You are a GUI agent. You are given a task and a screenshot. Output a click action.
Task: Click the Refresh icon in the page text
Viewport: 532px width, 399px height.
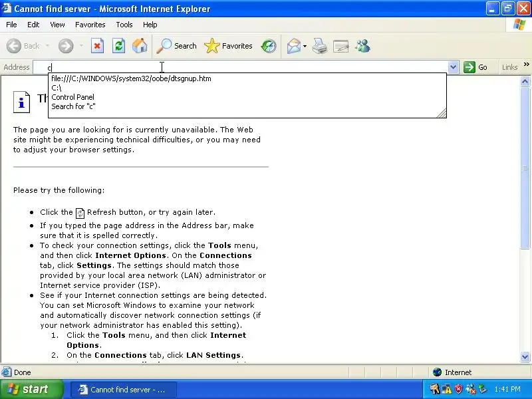80,213
